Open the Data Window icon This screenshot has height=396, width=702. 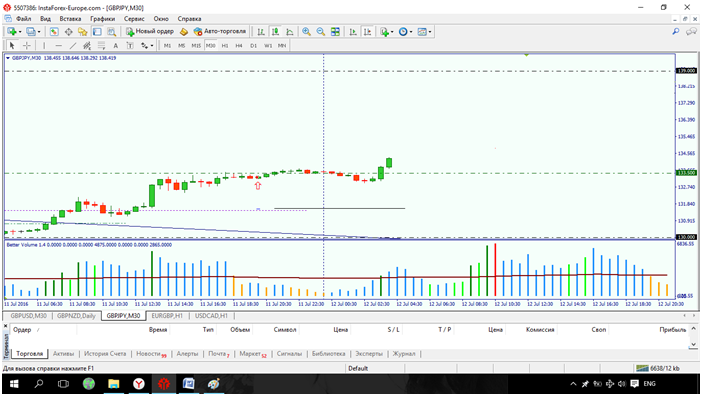click(68, 32)
